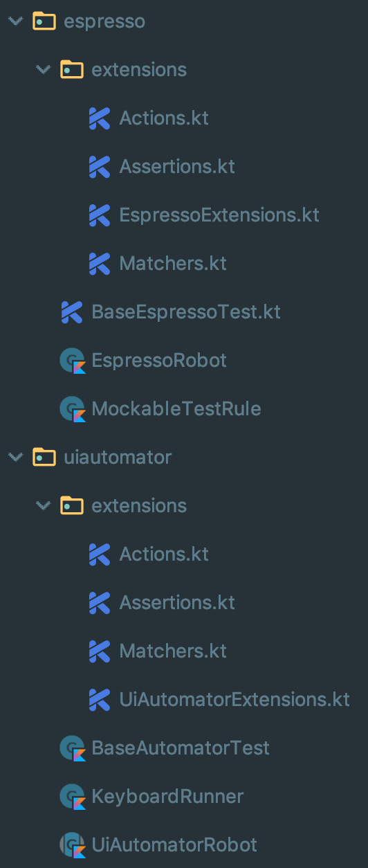Open Assertions.kt under espresso extensions
The height and width of the screenshot is (868, 368).
click(x=177, y=167)
